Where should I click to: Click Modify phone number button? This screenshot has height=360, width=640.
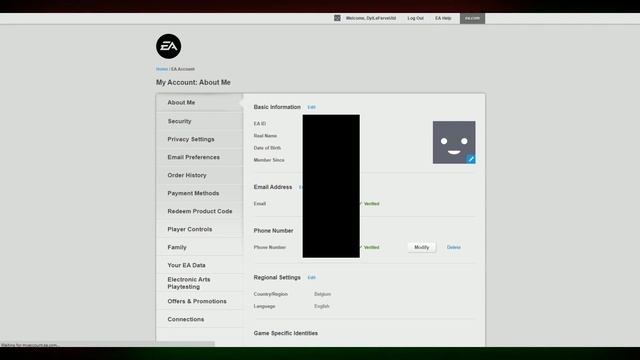pyautogui.click(x=422, y=247)
